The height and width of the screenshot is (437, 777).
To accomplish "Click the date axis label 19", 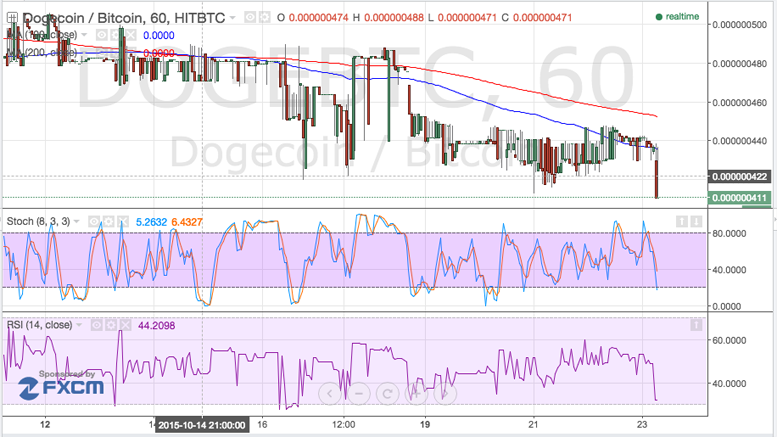I will (x=425, y=425).
